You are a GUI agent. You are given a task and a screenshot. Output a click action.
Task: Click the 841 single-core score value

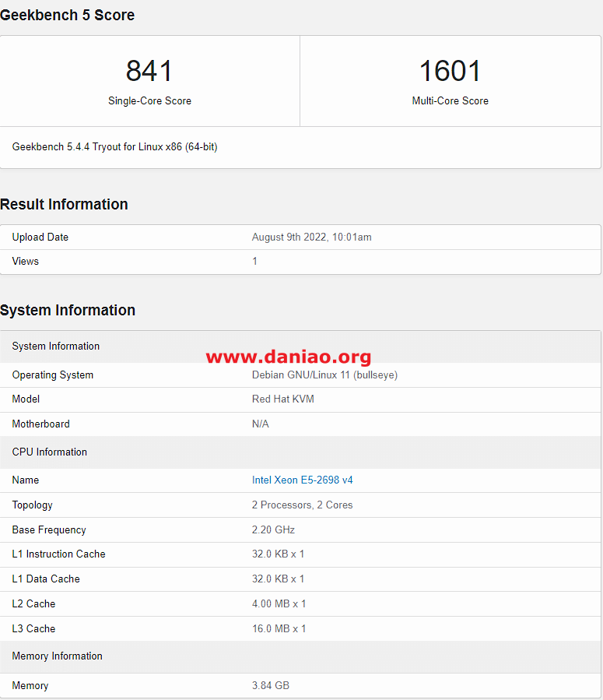[x=149, y=71]
